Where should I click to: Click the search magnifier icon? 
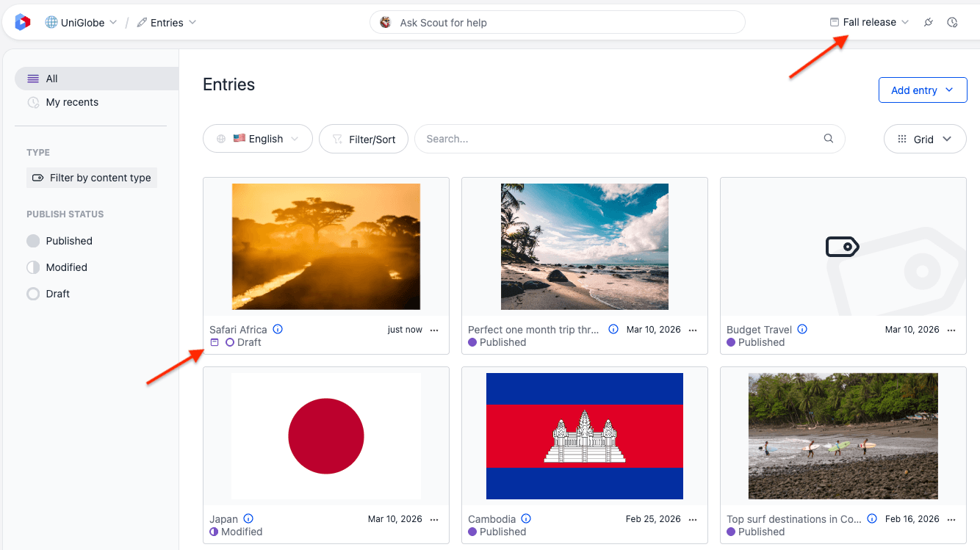point(829,139)
